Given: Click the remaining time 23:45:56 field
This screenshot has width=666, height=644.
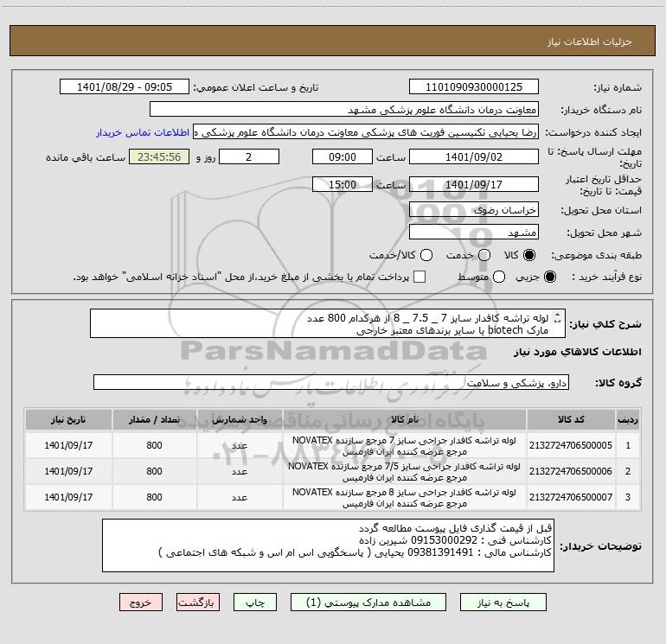Looking at the screenshot, I should [159, 156].
